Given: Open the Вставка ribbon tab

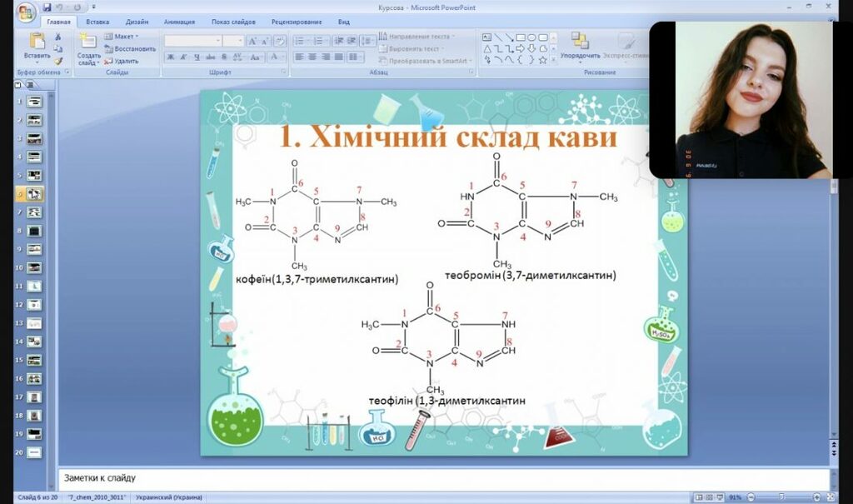Looking at the screenshot, I should 97,22.
